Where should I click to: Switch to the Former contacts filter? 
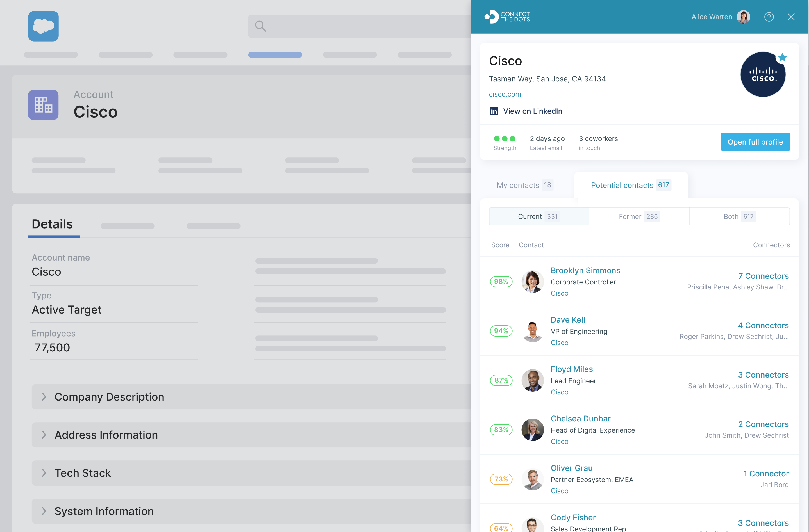639,216
